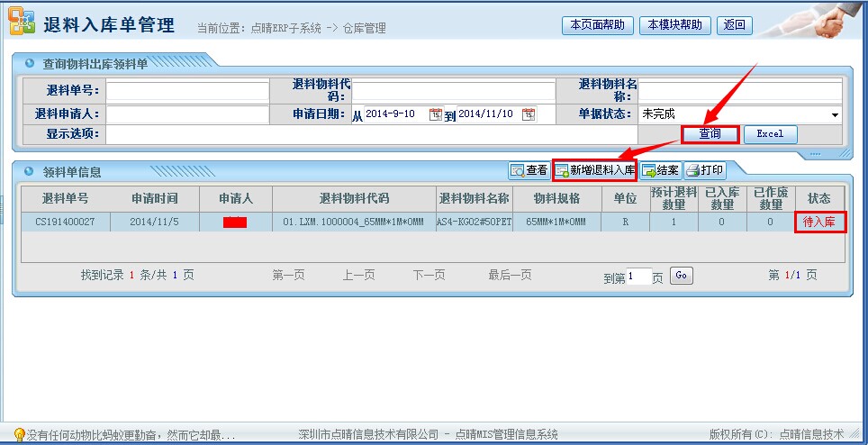Focus the 退料单号 input field
Image resolution: width=868 pixels, height=445 pixels.
click(x=187, y=91)
